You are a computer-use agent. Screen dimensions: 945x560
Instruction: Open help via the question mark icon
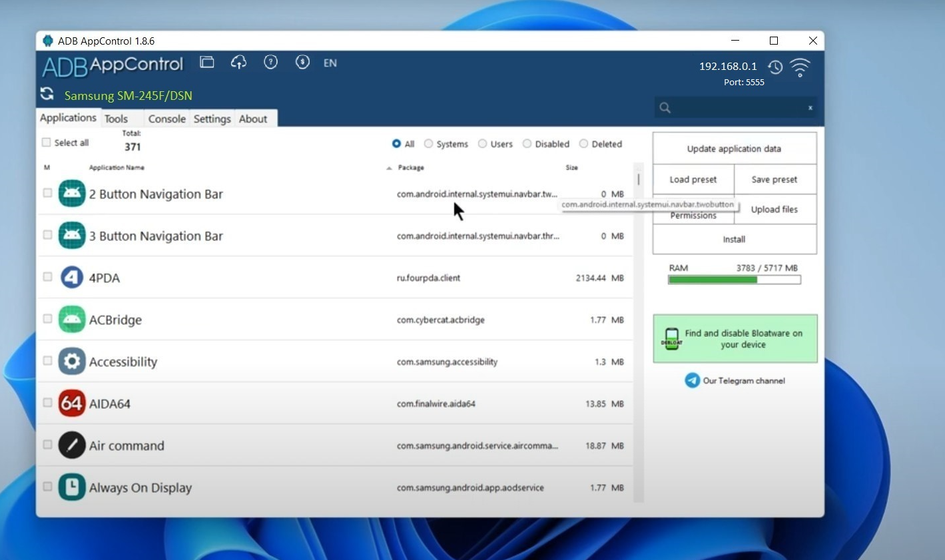270,62
